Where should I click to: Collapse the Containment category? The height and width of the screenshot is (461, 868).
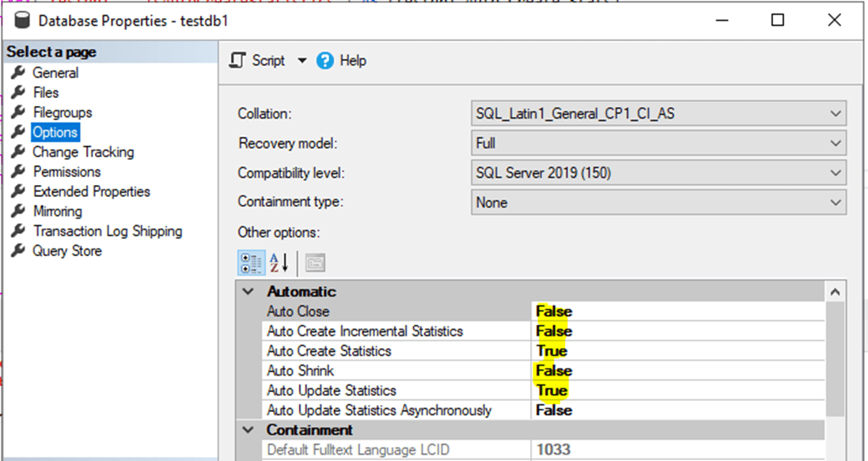click(x=248, y=430)
